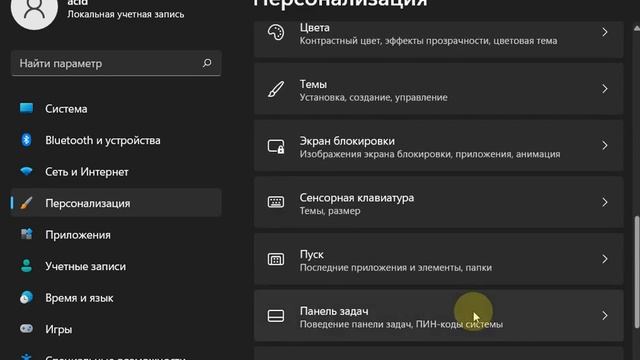Click the Приложения apps icon

coord(27,234)
